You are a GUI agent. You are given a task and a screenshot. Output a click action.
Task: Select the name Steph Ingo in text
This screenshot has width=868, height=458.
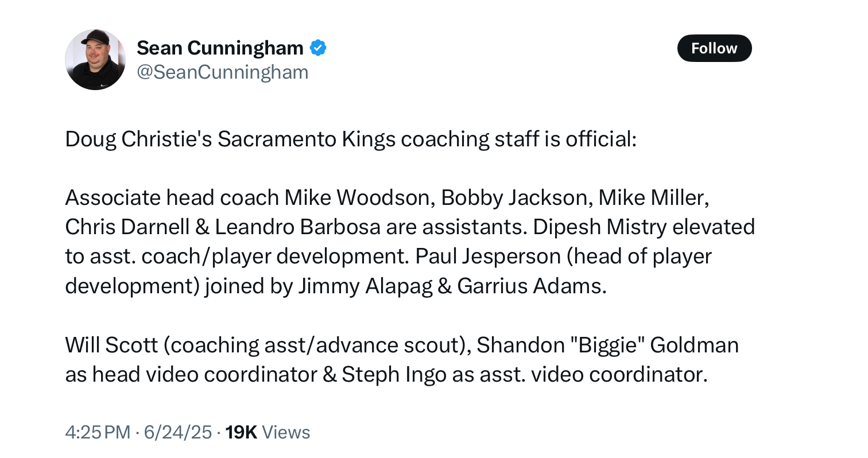pos(394,374)
